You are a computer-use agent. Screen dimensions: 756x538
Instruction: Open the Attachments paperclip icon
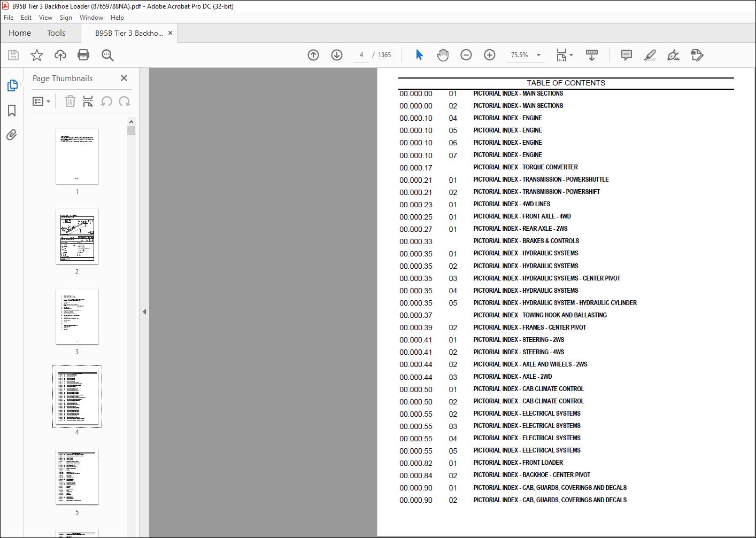coord(12,135)
